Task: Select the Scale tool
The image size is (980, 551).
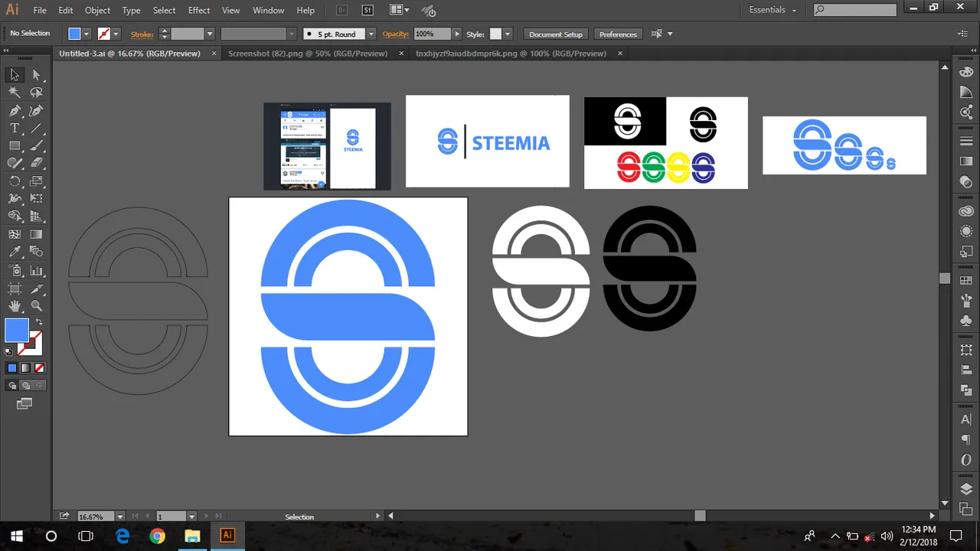Action: [x=36, y=181]
